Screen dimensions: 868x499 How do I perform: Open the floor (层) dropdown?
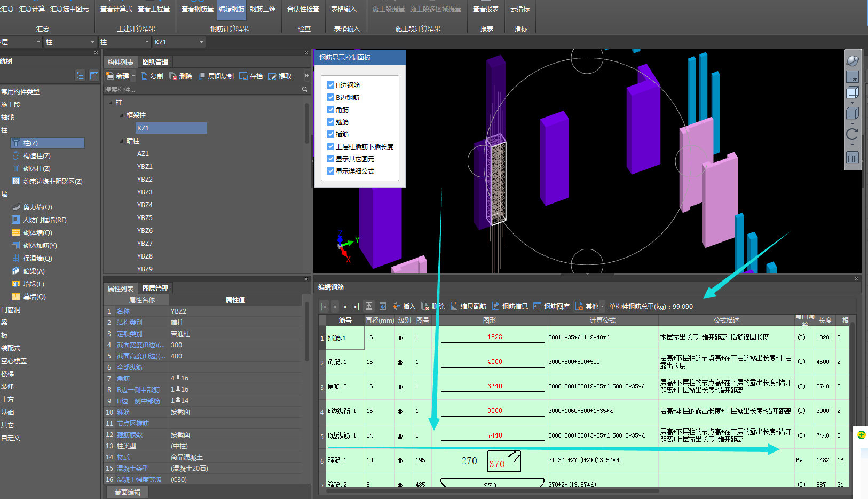pyautogui.click(x=38, y=42)
